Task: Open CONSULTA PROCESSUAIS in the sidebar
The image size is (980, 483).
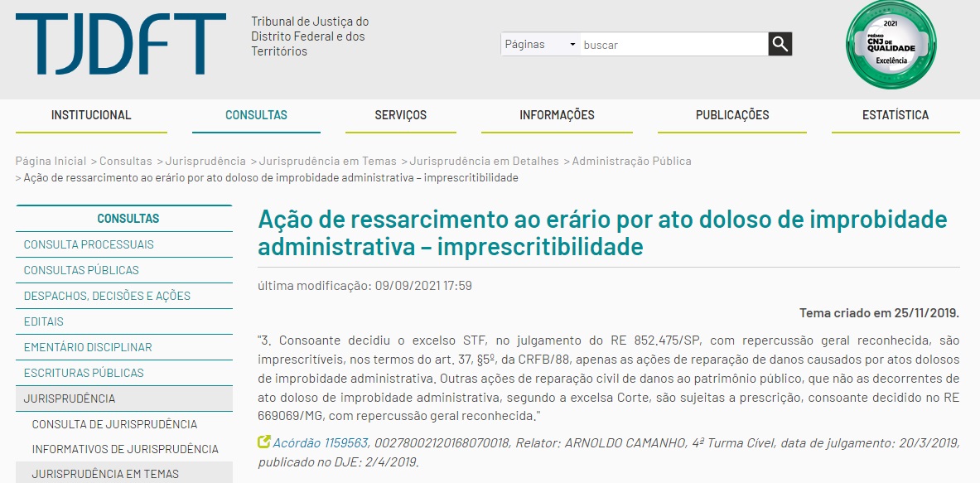Action: (123, 244)
